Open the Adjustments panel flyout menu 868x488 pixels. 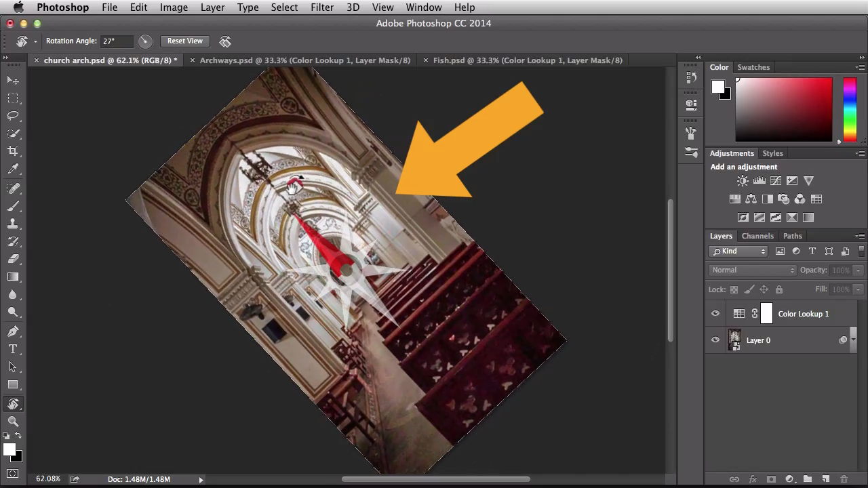tap(860, 153)
